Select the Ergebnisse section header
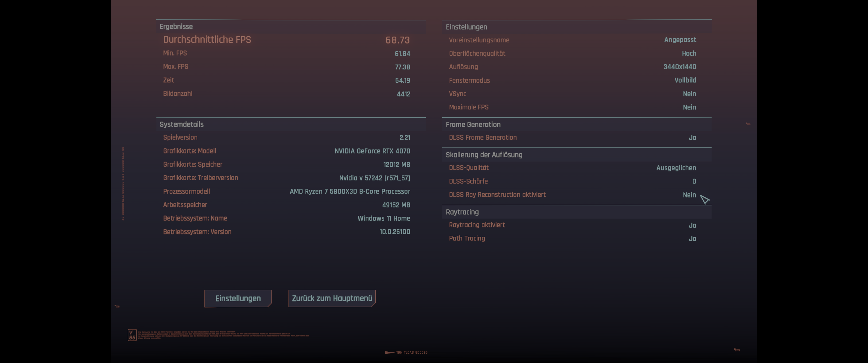 [x=176, y=27]
